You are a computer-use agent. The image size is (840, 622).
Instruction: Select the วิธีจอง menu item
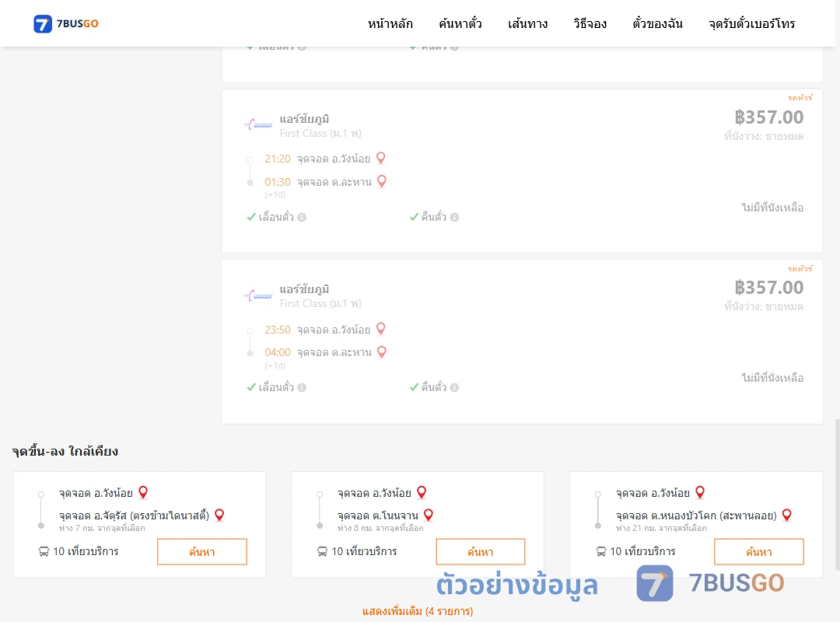coord(590,23)
